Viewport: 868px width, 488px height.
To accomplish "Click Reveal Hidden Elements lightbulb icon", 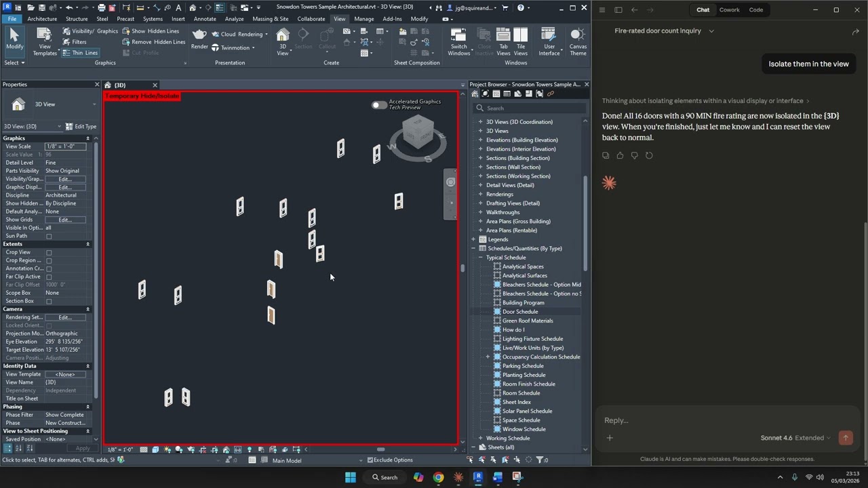I will coord(250,449).
